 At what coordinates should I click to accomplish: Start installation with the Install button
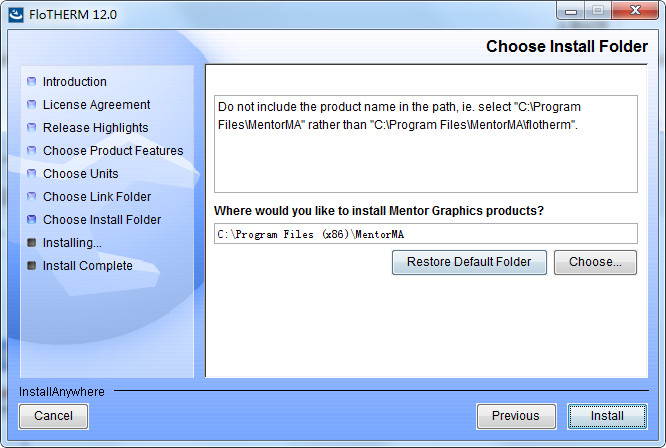pos(607,416)
